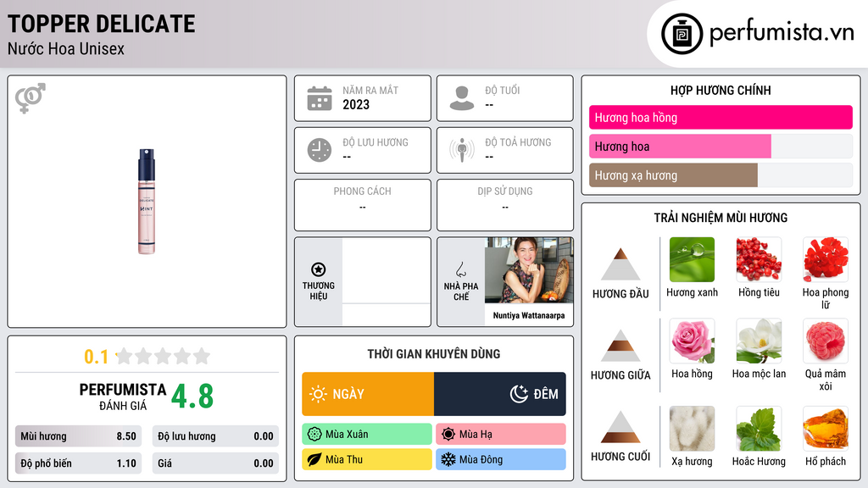The width and height of the screenshot is (868, 488).
Task: Select the Hương xanh note image
Action: coord(692,259)
